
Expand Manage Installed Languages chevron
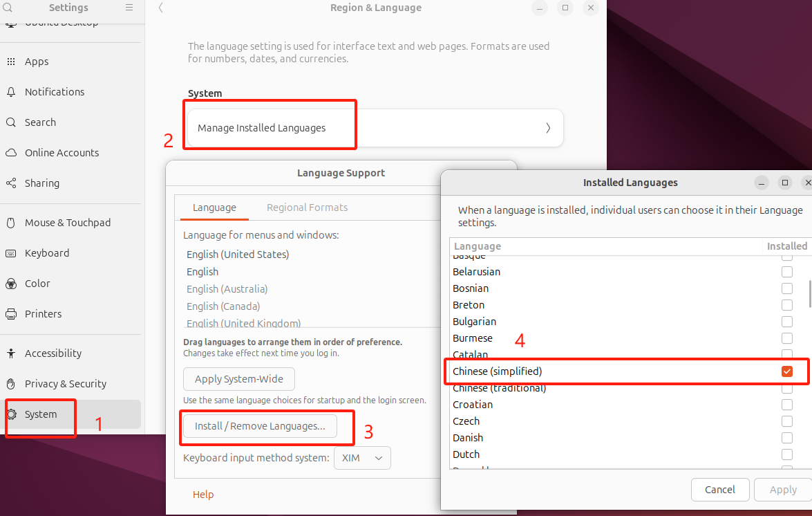(x=548, y=128)
